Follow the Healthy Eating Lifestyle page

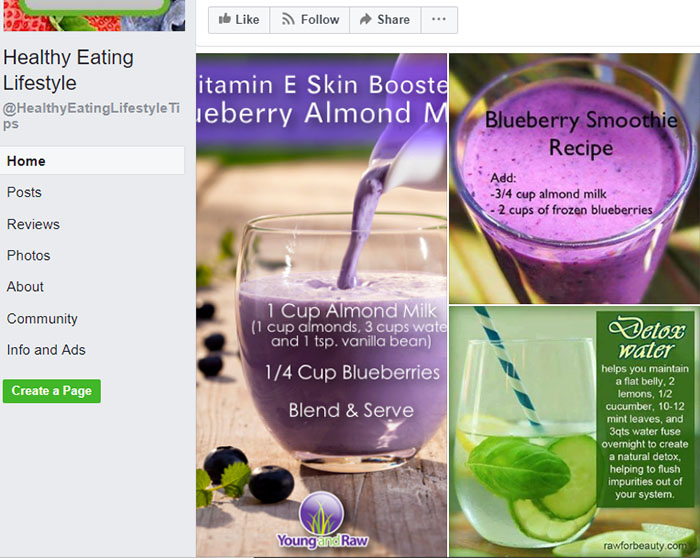pyautogui.click(x=310, y=20)
